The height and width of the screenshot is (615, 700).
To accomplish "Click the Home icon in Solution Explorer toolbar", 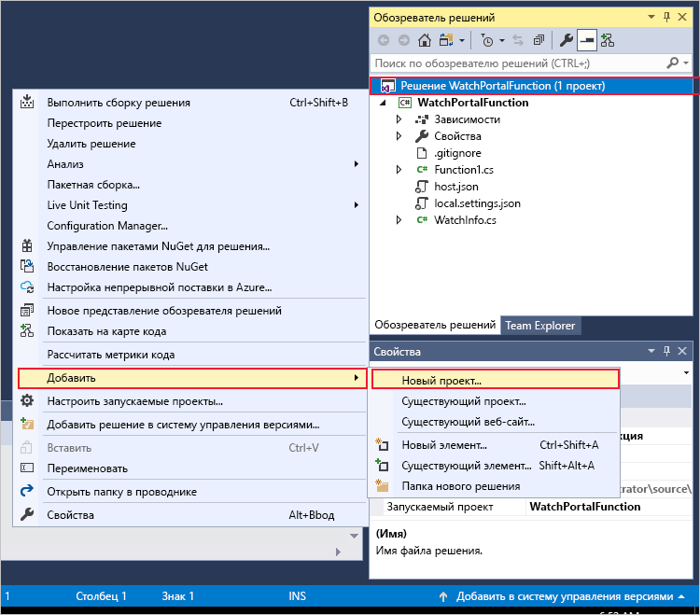I will pos(424,41).
